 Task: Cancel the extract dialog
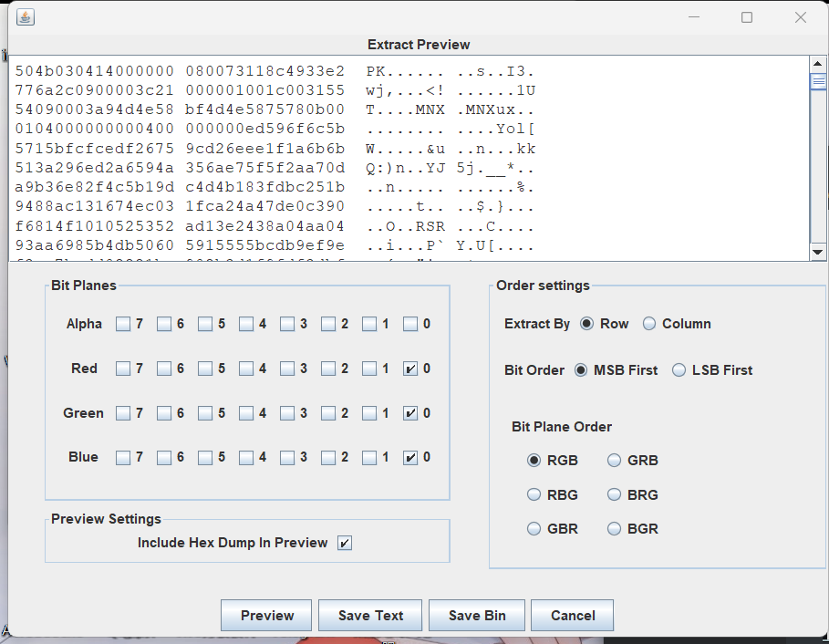tap(572, 616)
